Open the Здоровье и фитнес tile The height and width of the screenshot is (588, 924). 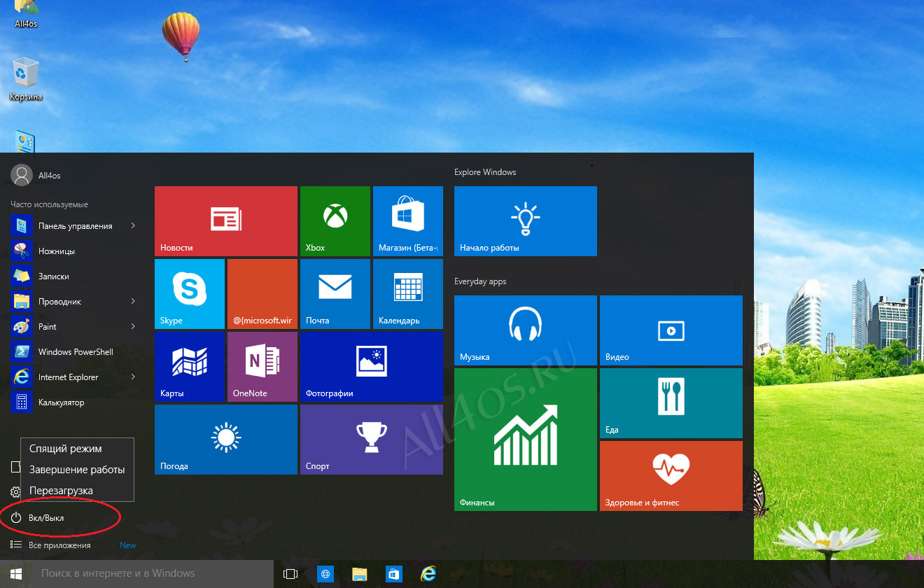pos(671,476)
